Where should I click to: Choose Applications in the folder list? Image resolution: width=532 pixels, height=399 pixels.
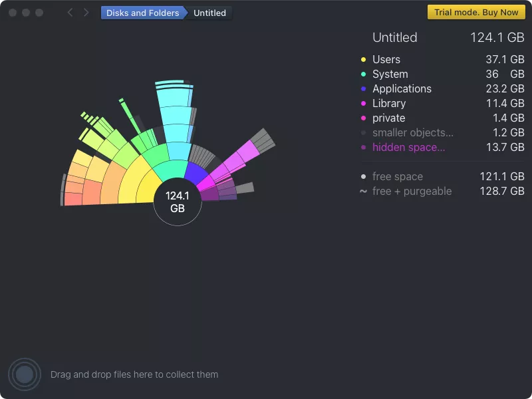click(402, 89)
